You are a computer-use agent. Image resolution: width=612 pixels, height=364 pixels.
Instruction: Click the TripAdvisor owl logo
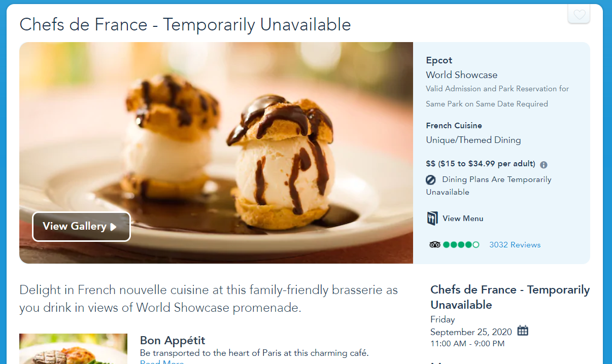(434, 245)
